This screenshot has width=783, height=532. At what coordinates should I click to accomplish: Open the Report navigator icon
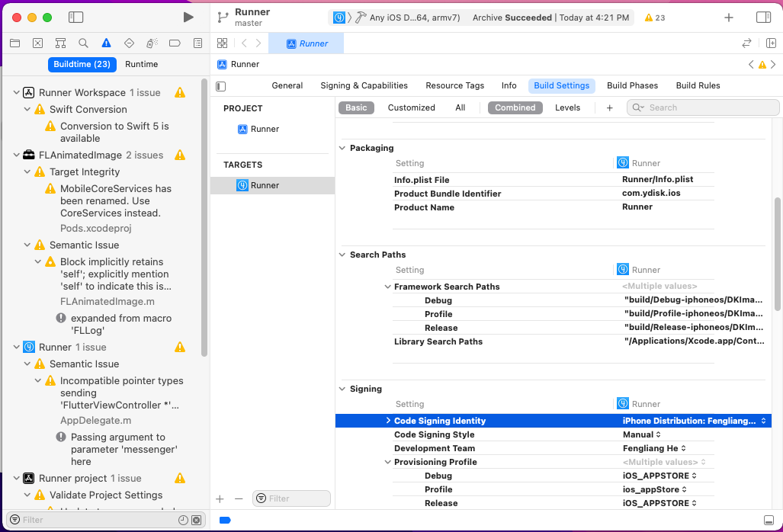click(197, 43)
